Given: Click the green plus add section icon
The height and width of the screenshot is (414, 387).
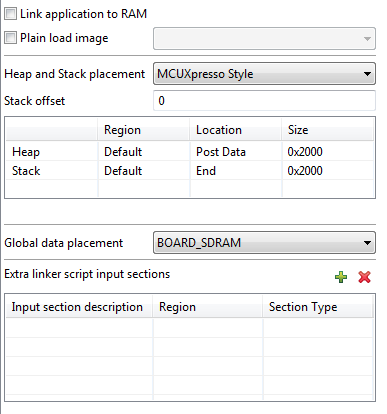Looking at the screenshot, I should (341, 277).
